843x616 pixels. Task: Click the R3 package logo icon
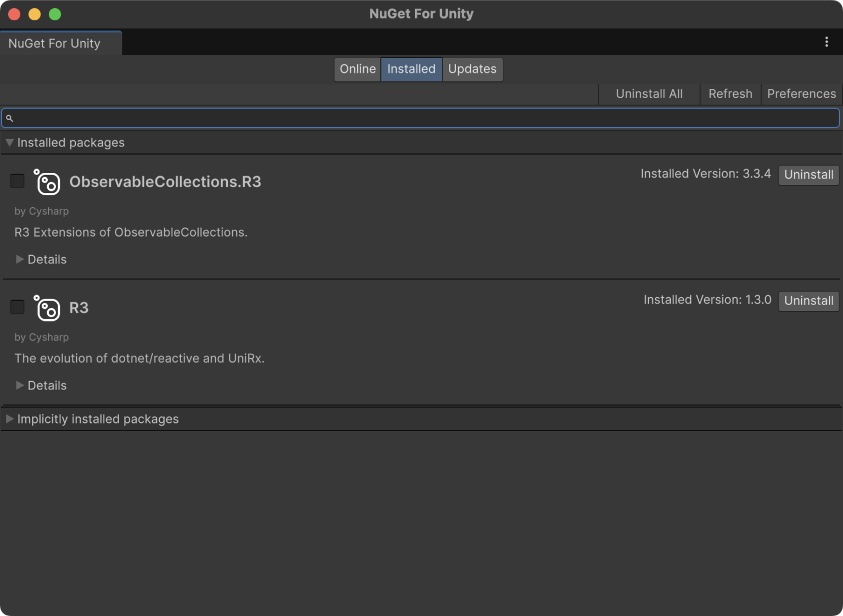click(x=47, y=309)
